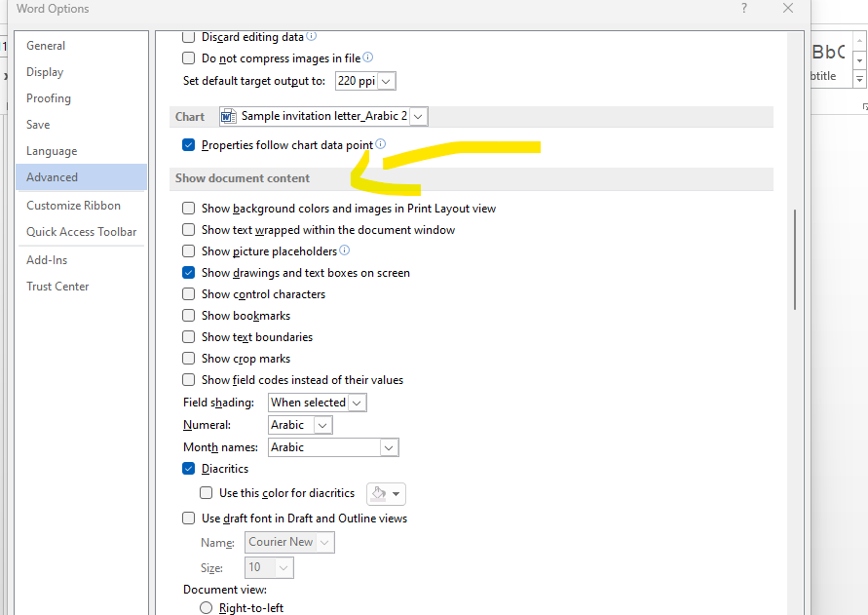Enable Show text wrapped within the document window

pyautogui.click(x=189, y=230)
